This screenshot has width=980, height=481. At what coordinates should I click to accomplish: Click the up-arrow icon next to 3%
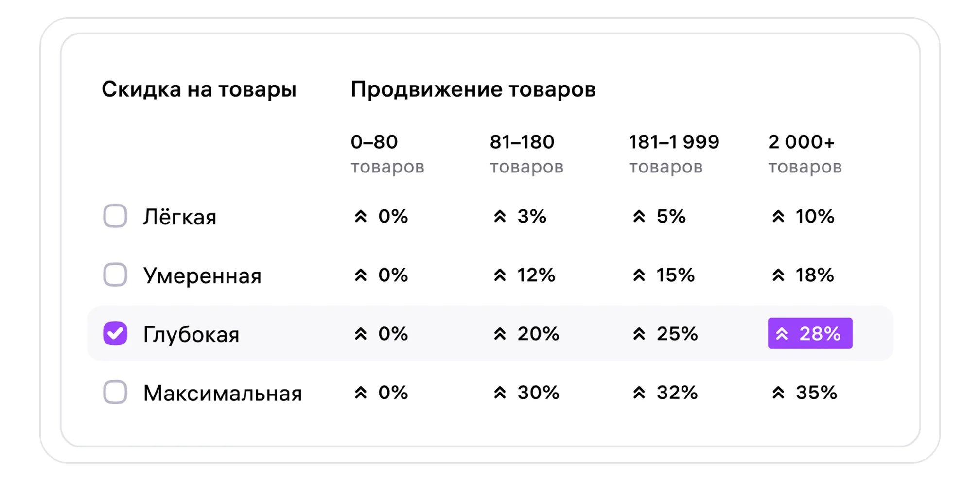tap(500, 216)
